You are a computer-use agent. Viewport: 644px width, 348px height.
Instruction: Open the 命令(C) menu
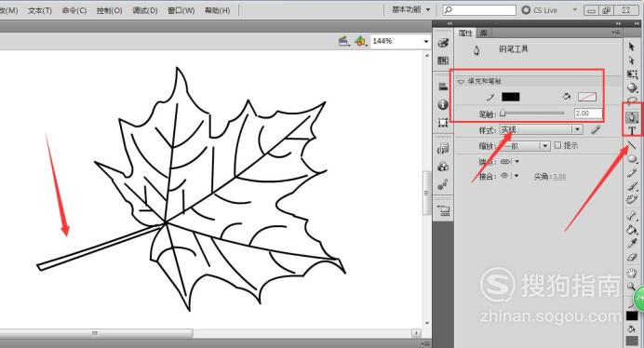(x=74, y=10)
